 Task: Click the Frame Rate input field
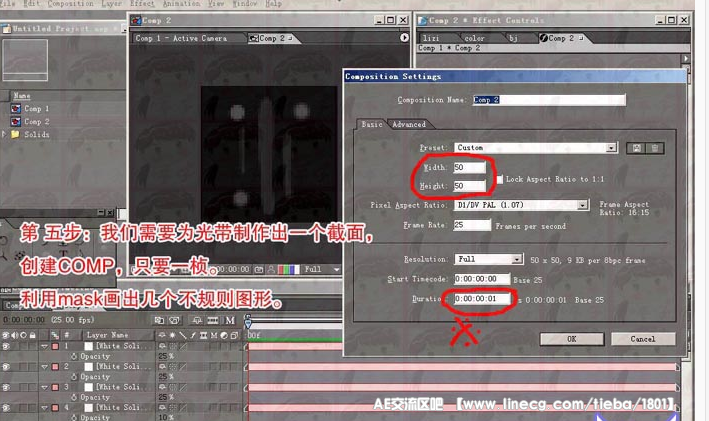[x=472, y=225]
